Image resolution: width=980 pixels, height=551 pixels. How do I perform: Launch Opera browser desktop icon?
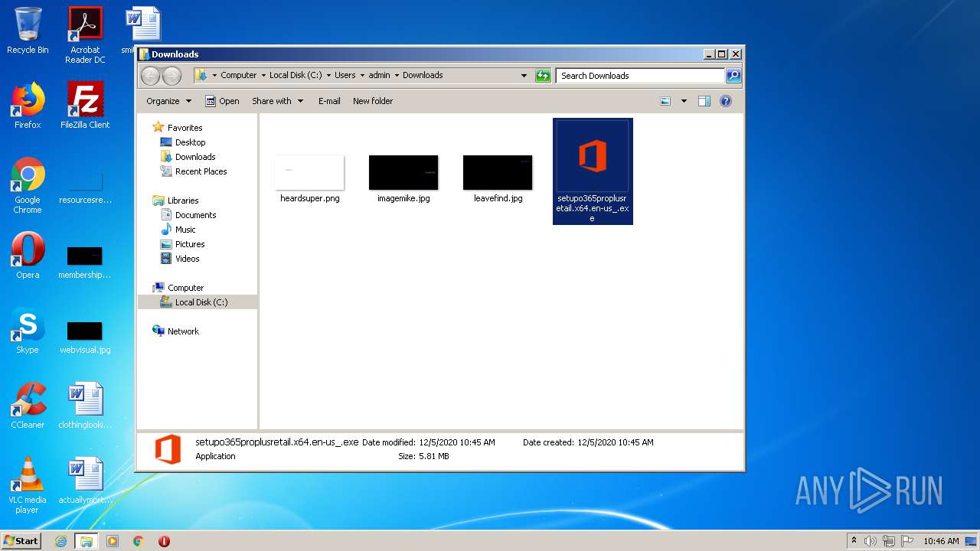click(28, 256)
